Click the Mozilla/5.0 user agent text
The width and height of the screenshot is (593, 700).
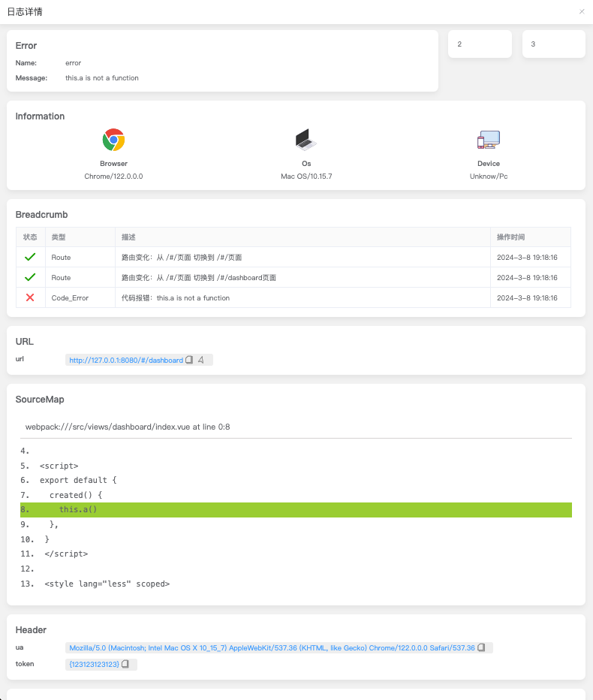click(x=272, y=647)
